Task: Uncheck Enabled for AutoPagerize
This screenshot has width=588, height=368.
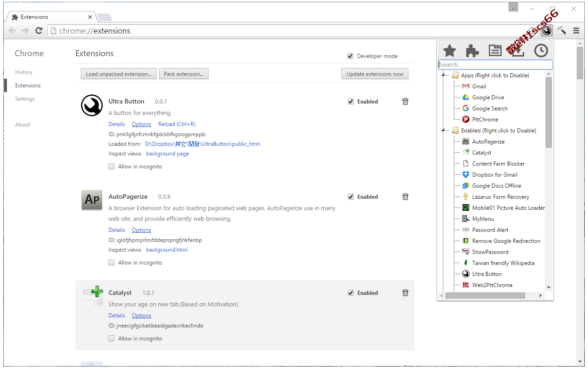Action: click(x=351, y=197)
